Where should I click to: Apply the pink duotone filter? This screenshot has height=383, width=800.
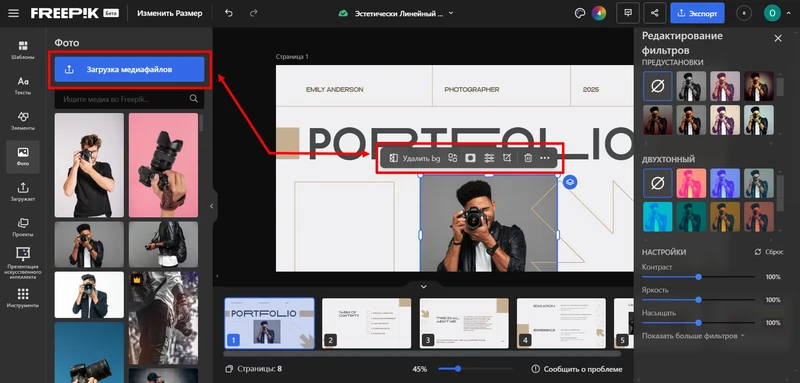point(691,183)
